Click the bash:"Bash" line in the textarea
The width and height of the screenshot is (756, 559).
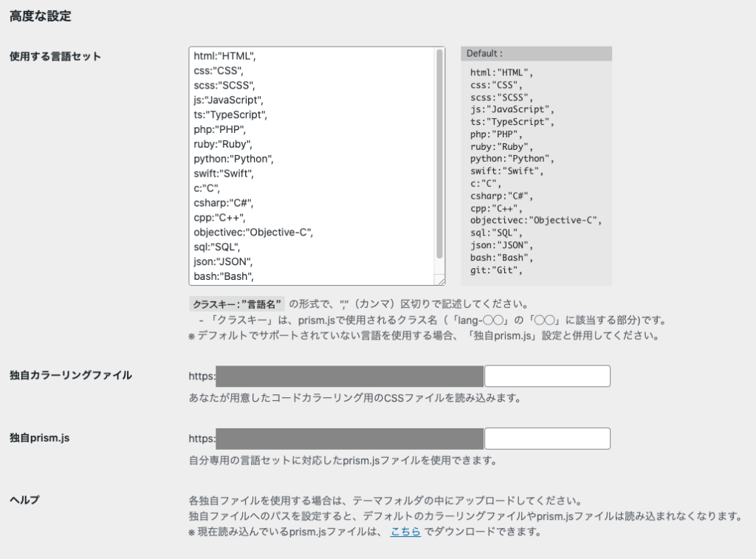[224, 277]
